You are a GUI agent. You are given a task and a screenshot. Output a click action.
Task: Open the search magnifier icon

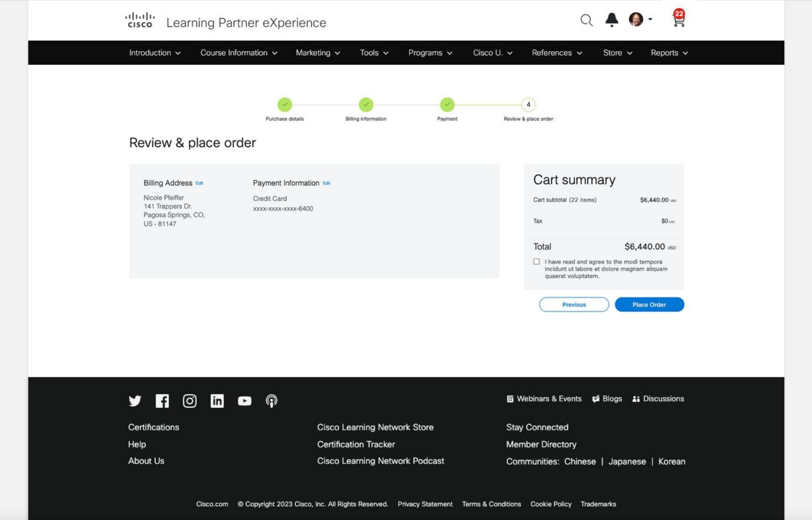586,20
